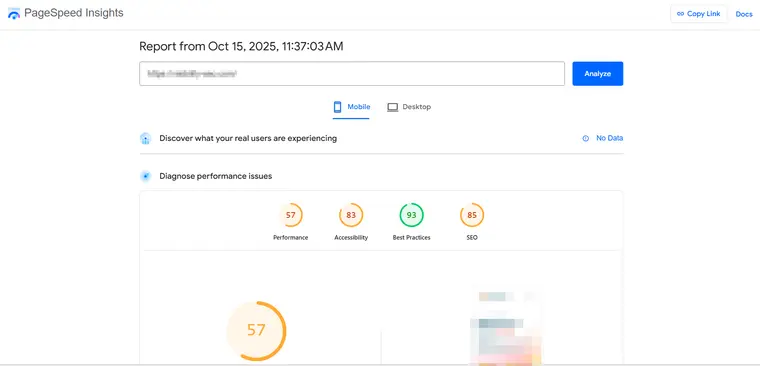The width and height of the screenshot is (760, 366).
Task: Click the Accessibility label
Action: click(351, 238)
